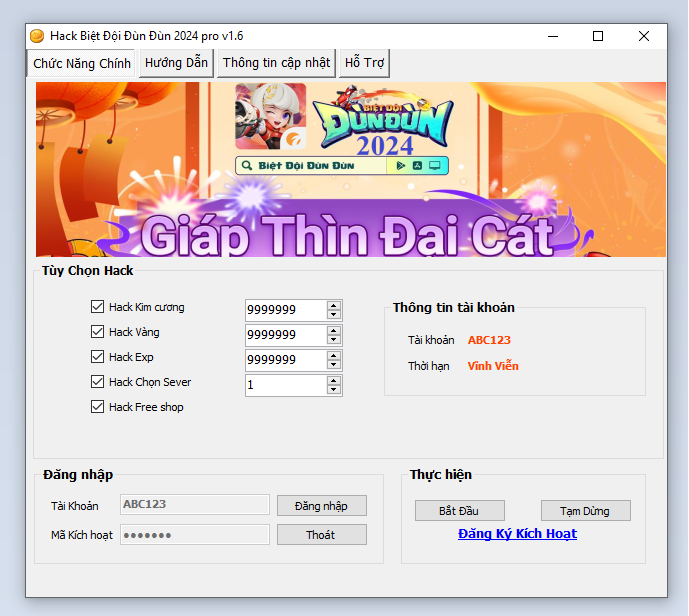Click the app coin icon in title bar
The image size is (689, 616).
tap(38, 36)
